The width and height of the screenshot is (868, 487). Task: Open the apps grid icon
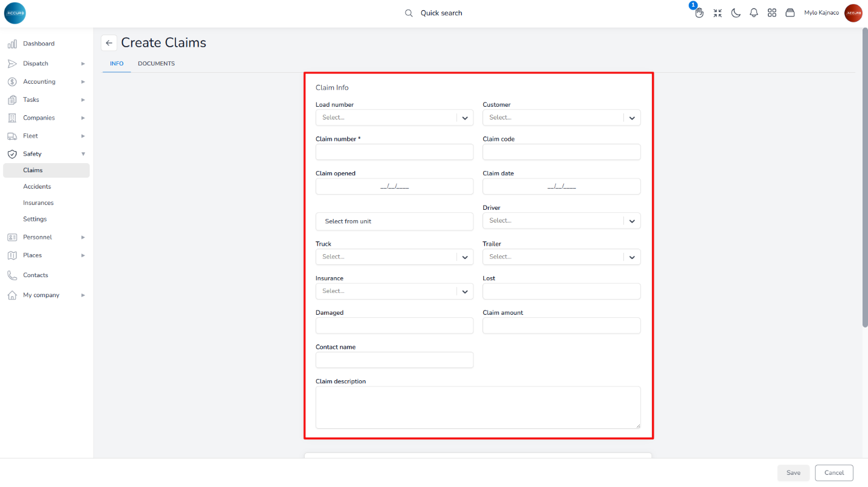coord(772,13)
